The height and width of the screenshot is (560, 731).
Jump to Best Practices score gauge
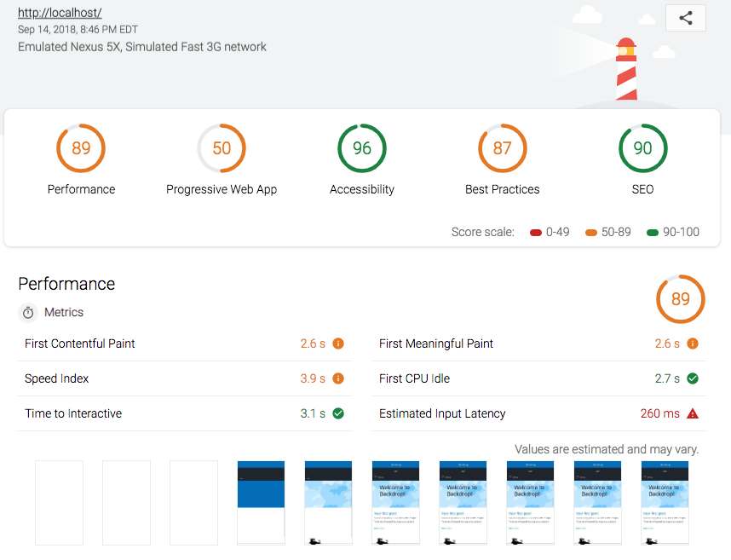[503, 148]
